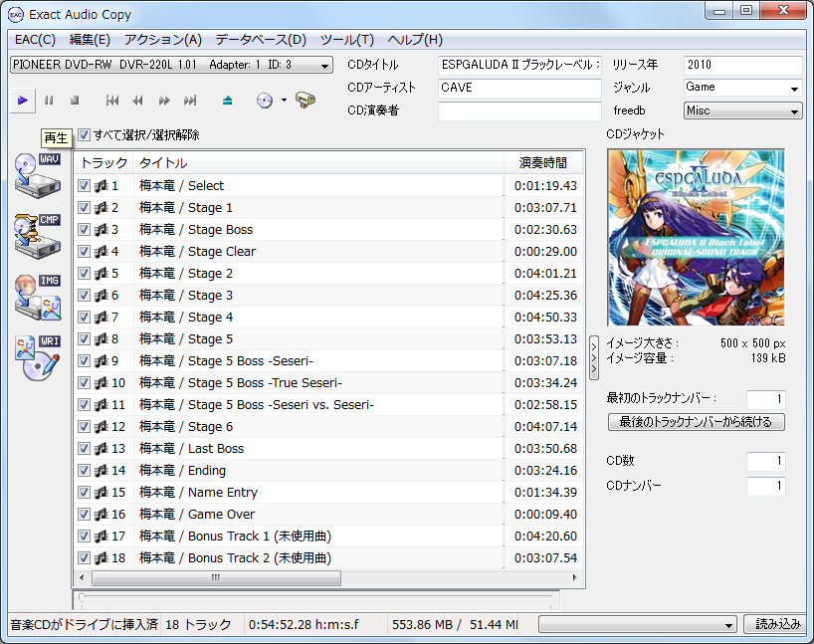Uncheck track 10 True Seseri checkbox

point(85,383)
